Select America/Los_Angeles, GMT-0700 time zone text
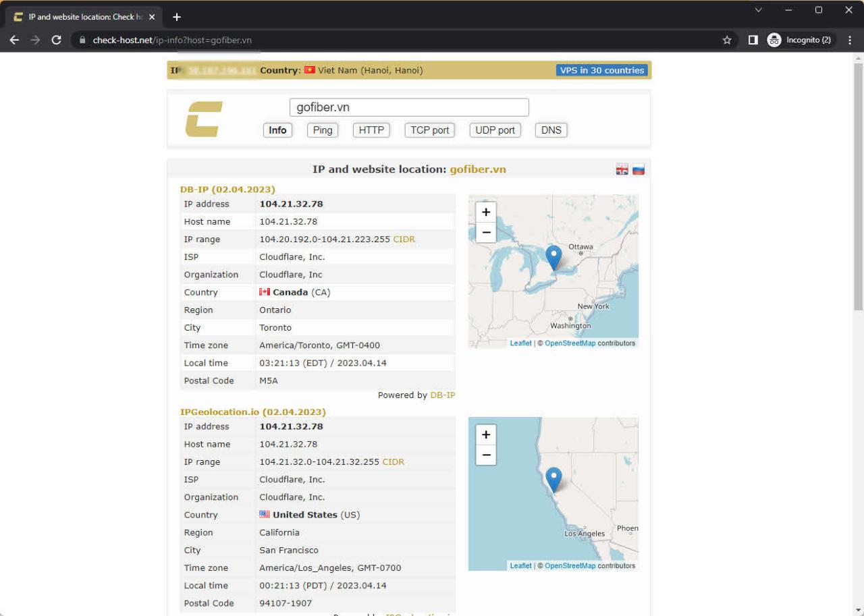 click(x=330, y=568)
